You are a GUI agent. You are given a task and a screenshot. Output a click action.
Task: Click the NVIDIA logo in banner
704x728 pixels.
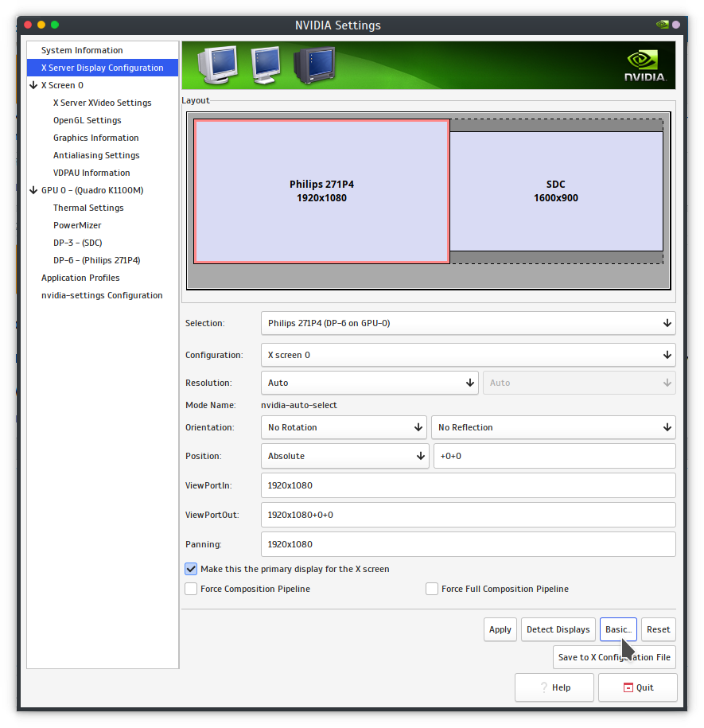644,66
